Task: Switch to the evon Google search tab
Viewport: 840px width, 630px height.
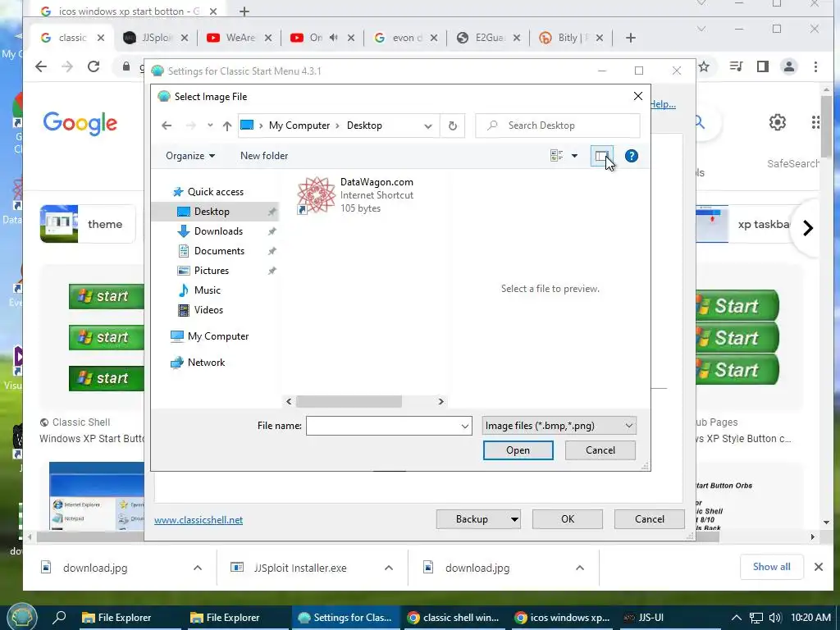Action: pyautogui.click(x=406, y=38)
